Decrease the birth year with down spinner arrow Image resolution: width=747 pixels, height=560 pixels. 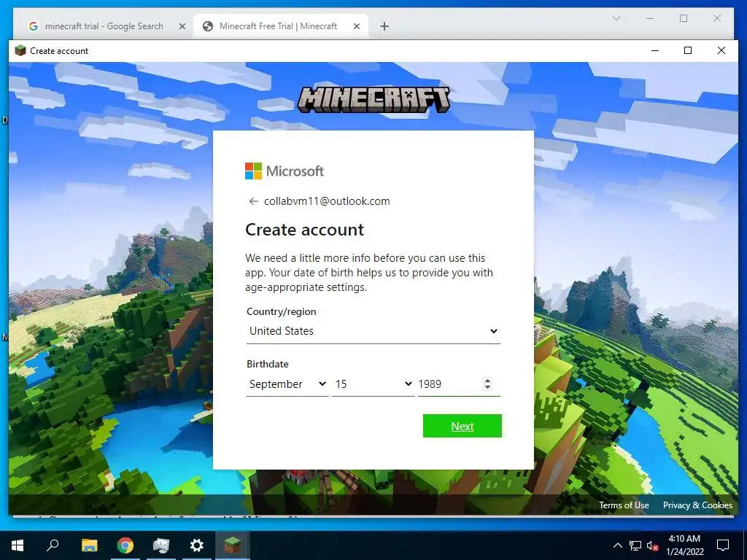(487, 388)
